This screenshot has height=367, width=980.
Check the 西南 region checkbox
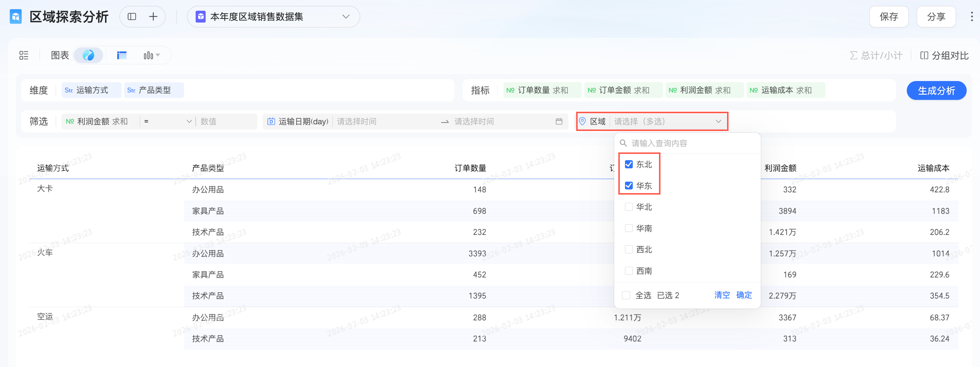click(629, 271)
